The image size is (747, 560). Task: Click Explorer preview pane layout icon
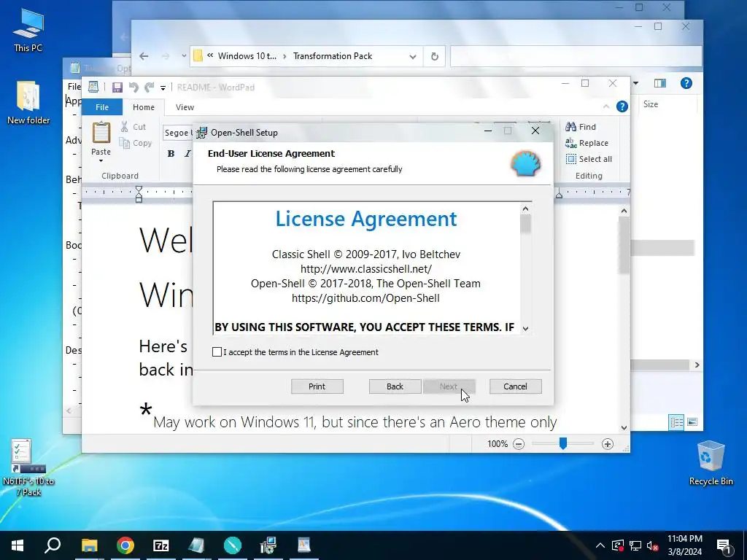tap(659, 83)
